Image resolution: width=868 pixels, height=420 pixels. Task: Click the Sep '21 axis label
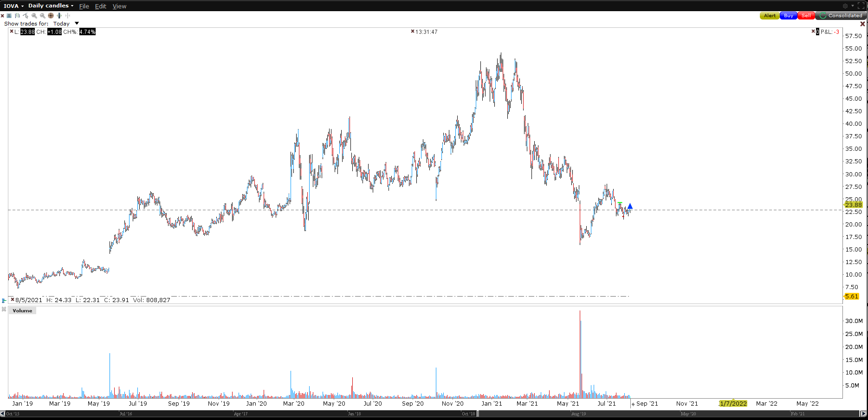tap(647, 403)
